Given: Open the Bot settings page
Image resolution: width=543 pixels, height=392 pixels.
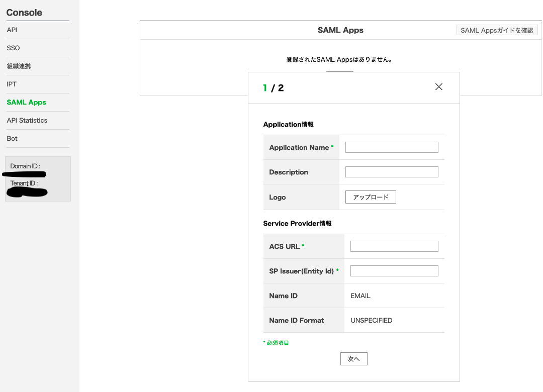Looking at the screenshot, I should pyautogui.click(x=12, y=138).
